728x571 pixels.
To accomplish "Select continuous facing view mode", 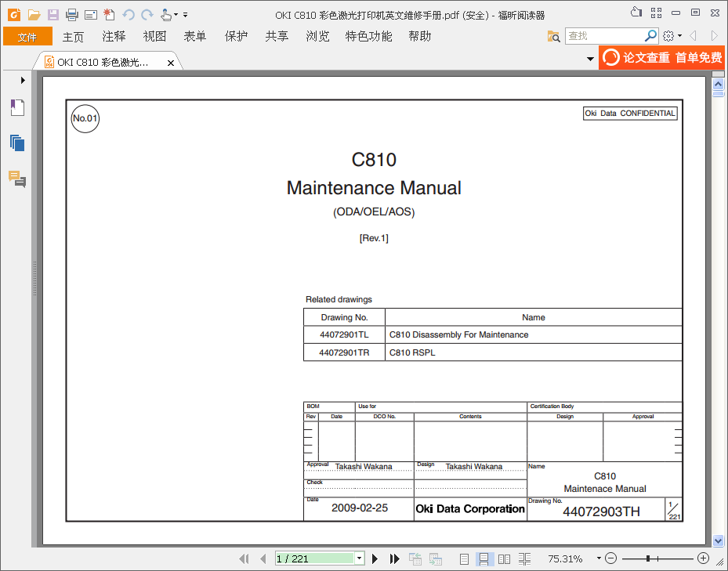I will 524,559.
